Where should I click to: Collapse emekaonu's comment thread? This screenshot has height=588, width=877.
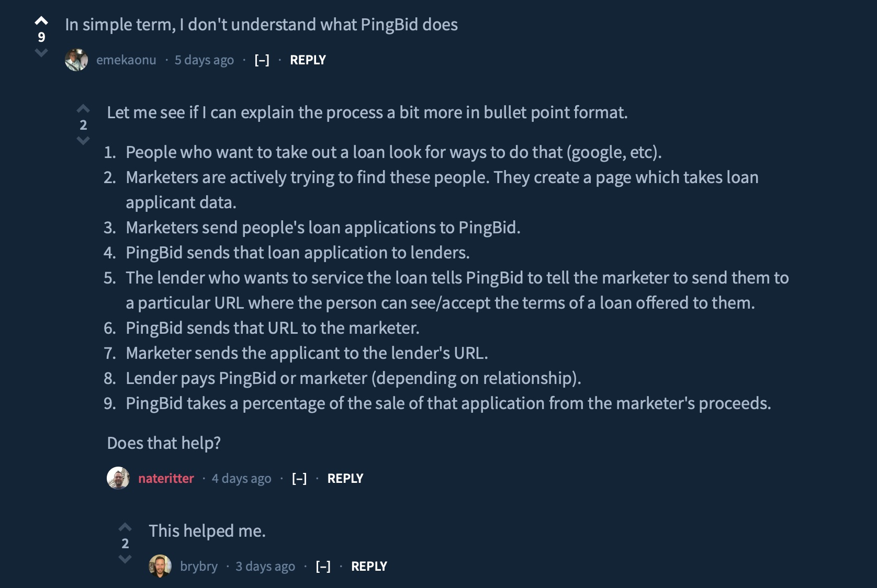(262, 60)
